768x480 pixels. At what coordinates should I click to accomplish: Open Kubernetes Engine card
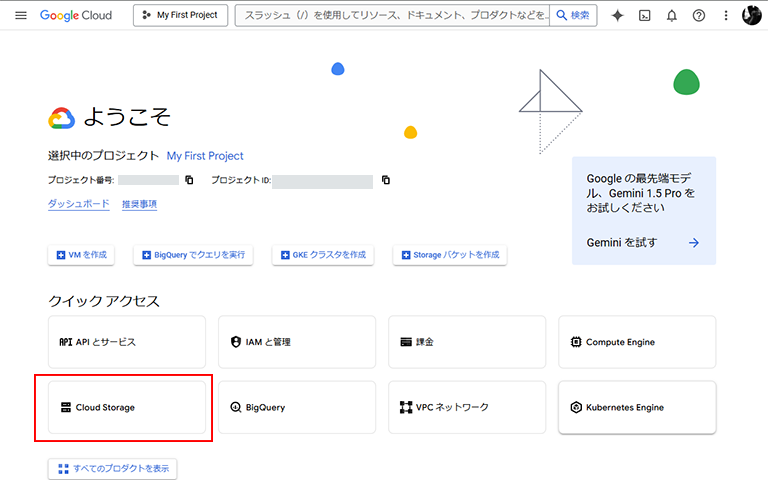(637, 408)
